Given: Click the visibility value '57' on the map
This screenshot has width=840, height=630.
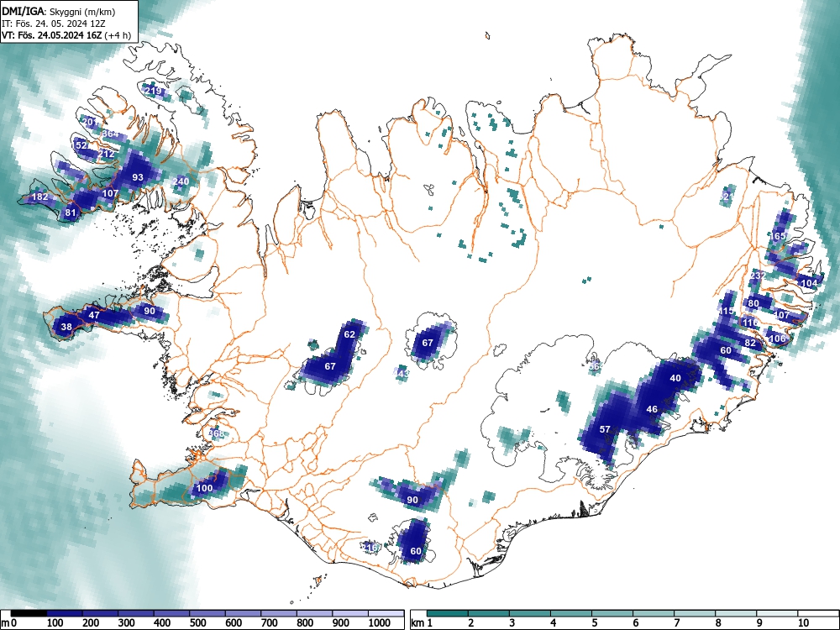Looking at the screenshot, I should 605,429.
